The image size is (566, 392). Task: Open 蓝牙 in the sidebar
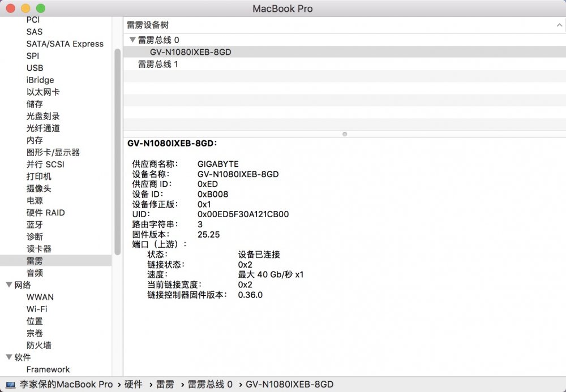tap(35, 225)
